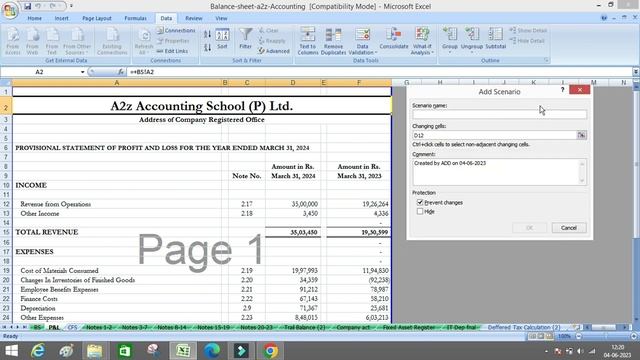The width and height of the screenshot is (640, 360).
Task: Click the Office button logo
Action: pos(10,10)
